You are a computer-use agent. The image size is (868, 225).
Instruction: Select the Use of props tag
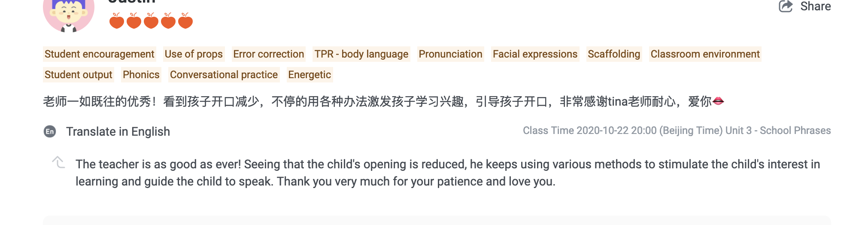[x=194, y=54]
